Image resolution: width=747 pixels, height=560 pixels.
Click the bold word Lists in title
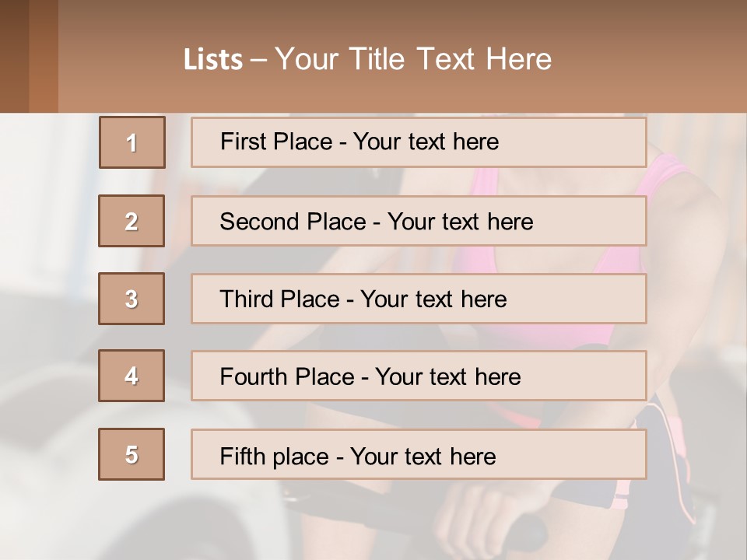213,60
